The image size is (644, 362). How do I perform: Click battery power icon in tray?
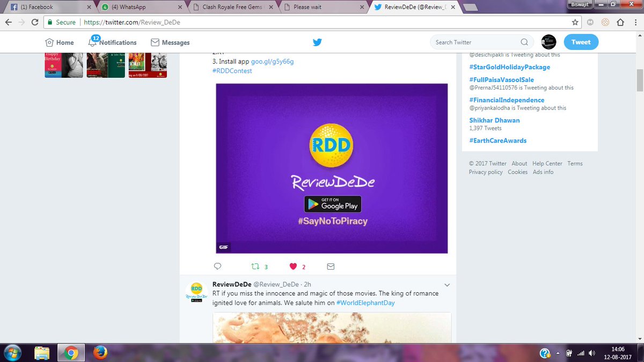(x=569, y=353)
